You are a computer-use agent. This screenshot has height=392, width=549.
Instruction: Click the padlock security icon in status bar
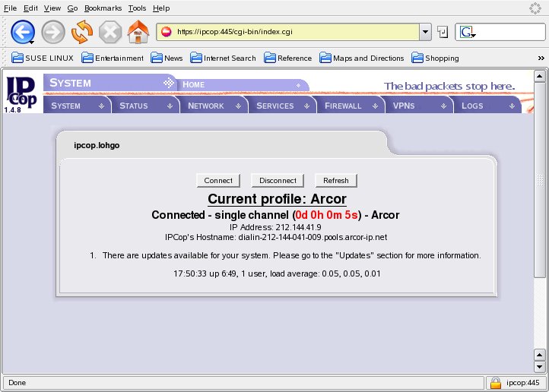pos(495,383)
